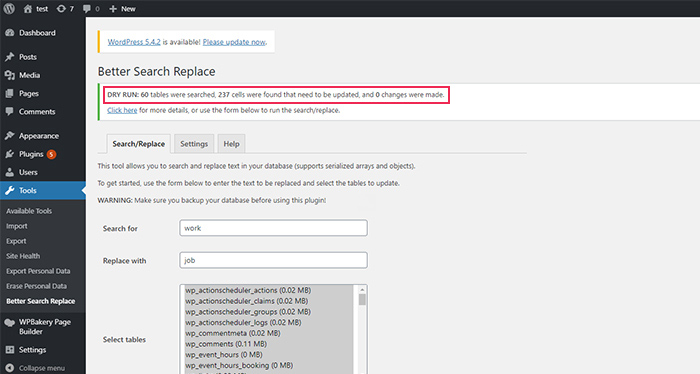Image resolution: width=700 pixels, height=374 pixels.
Task: Open the WordPress 5.4.2 link
Action: 134,42
